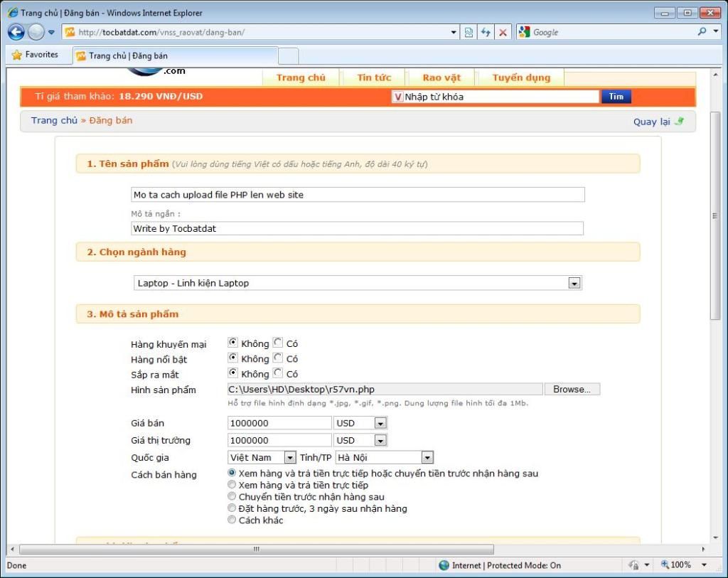
Task: Select Có for Hàng khuyến mại
Action: pyautogui.click(x=278, y=343)
